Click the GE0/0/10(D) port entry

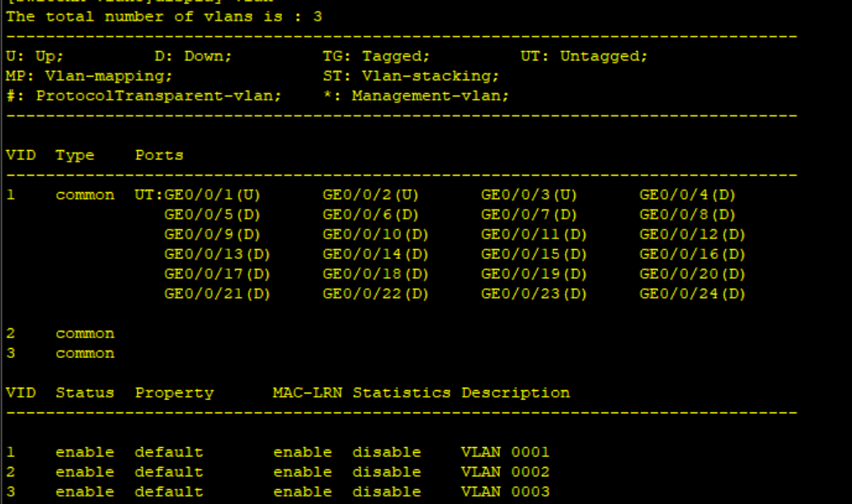[x=375, y=234]
